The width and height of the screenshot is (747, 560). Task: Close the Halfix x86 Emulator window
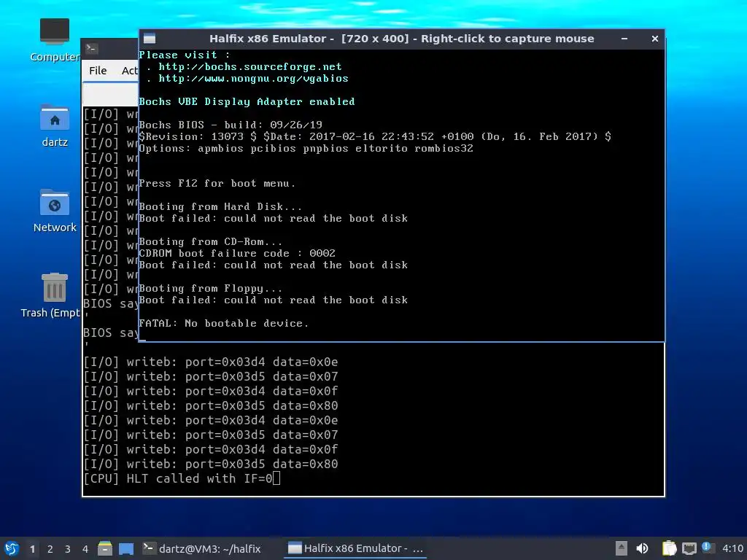655,39
